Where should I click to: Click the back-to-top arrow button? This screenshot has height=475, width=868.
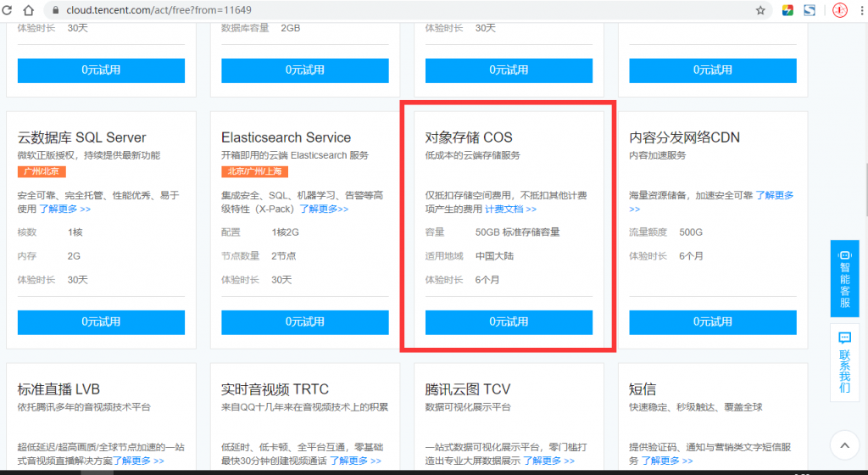pos(845,444)
